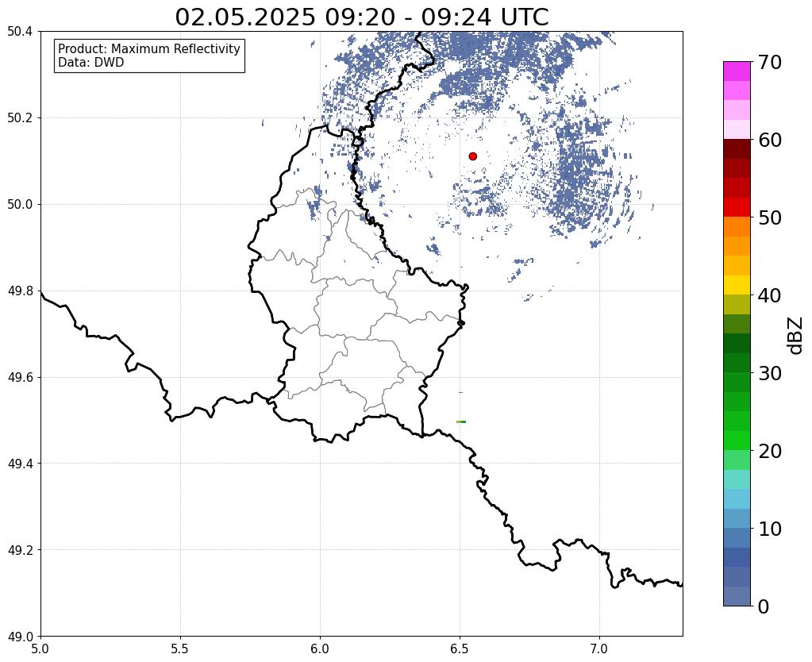Click the 'Data: DWD' label
The width and height of the screenshot is (812, 662).
tap(91, 63)
